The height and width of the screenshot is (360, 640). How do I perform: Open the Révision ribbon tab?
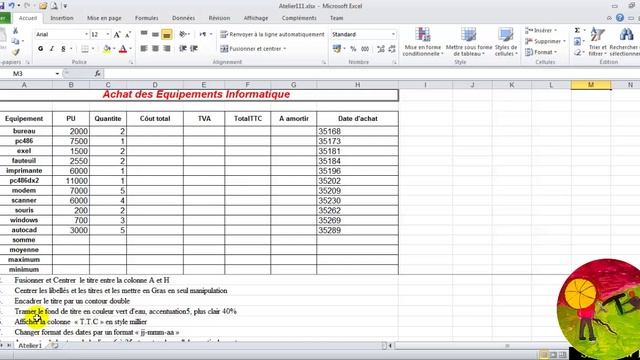pos(219,18)
